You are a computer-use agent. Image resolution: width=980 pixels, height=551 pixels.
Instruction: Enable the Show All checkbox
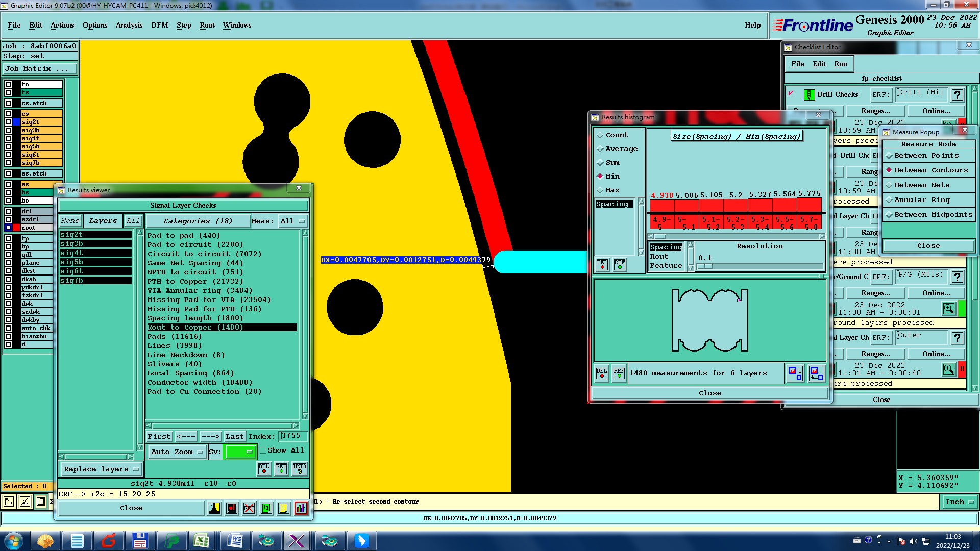click(x=263, y=450)
